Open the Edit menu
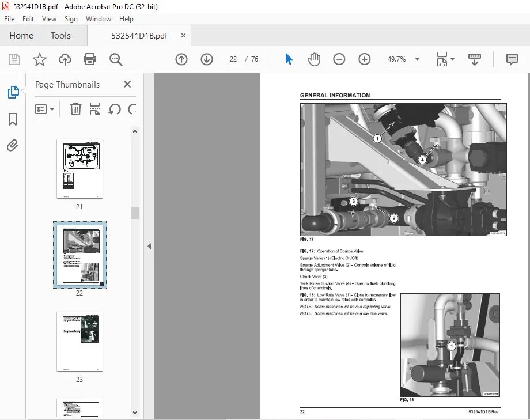Viewport: 530px width, 420px height. point(28,19)
